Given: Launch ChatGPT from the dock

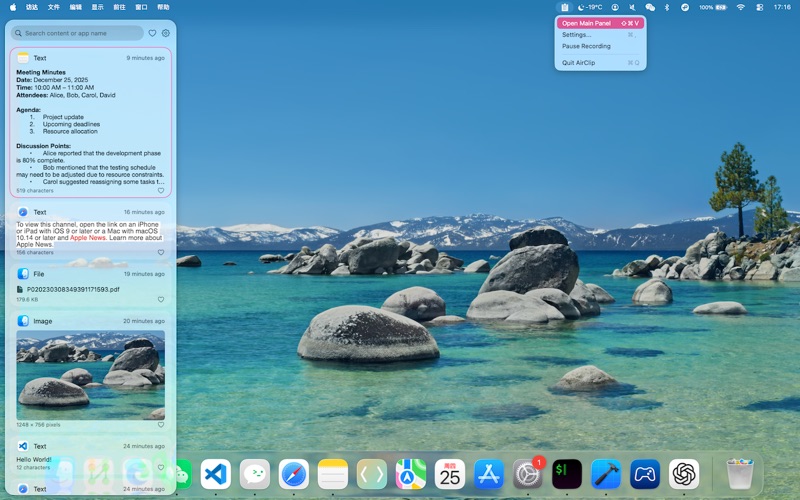Looking at the screenshot, I should 684,474.
